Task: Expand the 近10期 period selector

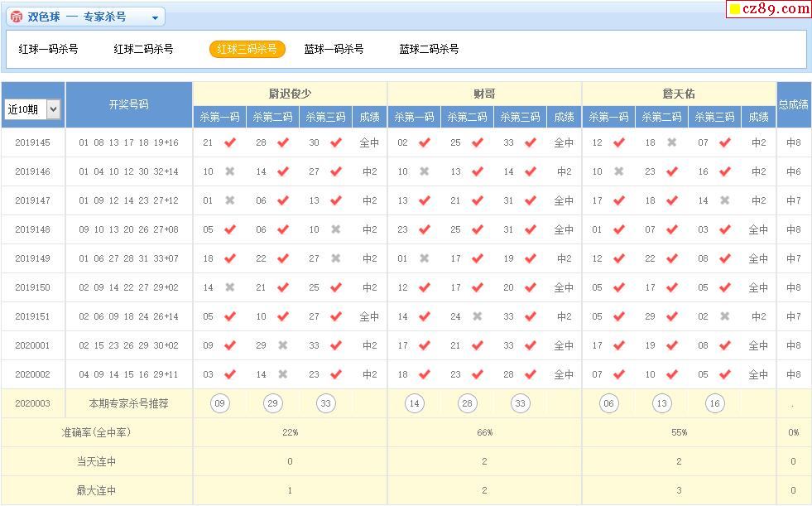Action: click(x=54, y=108)
